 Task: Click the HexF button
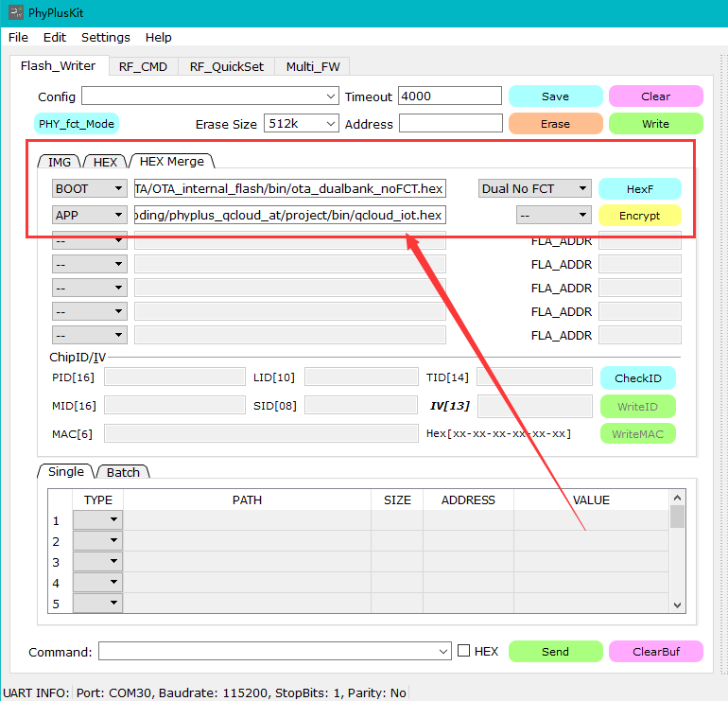[640, 189]
